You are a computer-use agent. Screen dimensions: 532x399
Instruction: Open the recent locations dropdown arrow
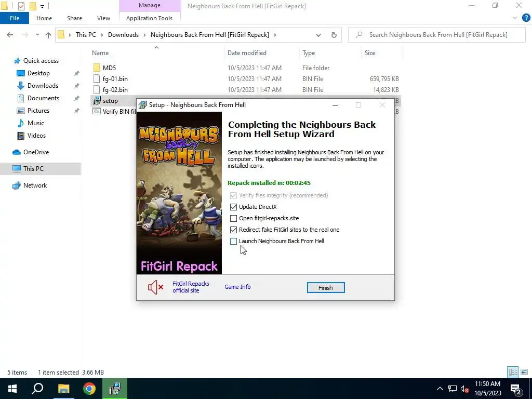tap(37, 35)
